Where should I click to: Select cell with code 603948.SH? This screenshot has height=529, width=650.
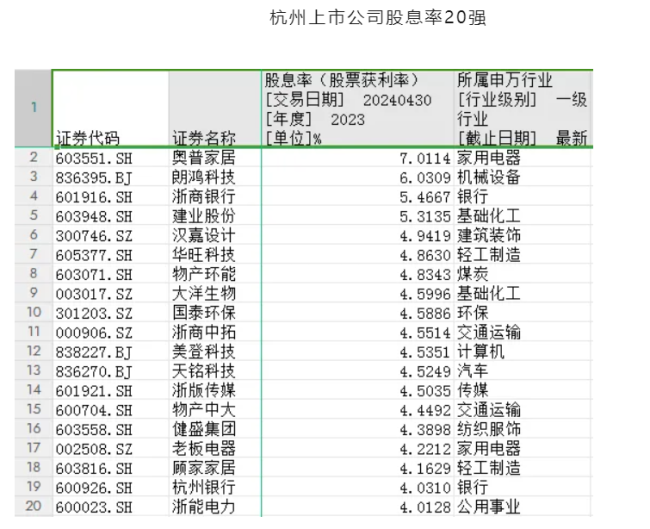click(x=111, y=216)
